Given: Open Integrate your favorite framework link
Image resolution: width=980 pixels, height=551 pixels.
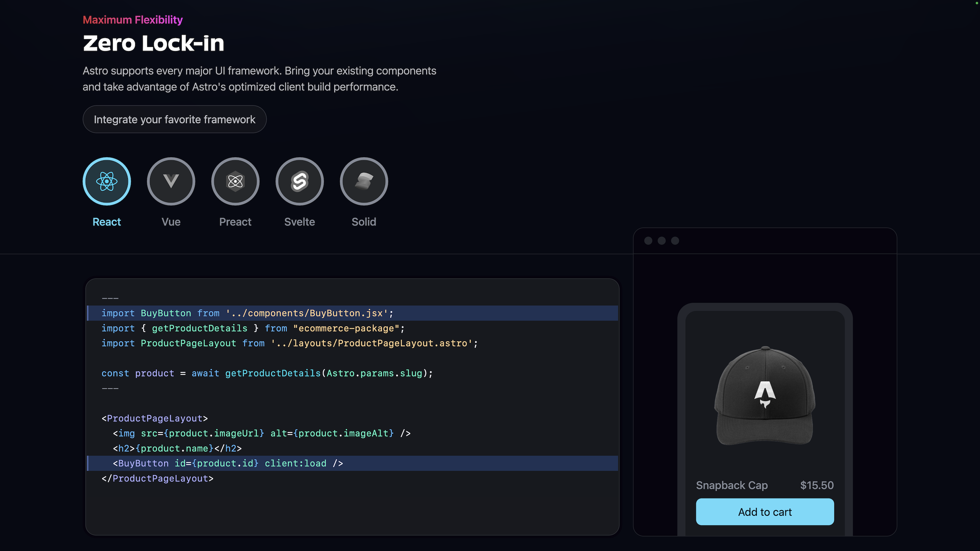Looking at the screenshot, I should coord(175,119).
